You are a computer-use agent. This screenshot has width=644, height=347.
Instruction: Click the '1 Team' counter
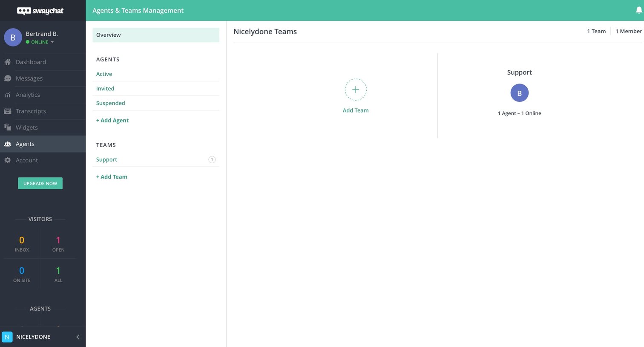point(596,31)
